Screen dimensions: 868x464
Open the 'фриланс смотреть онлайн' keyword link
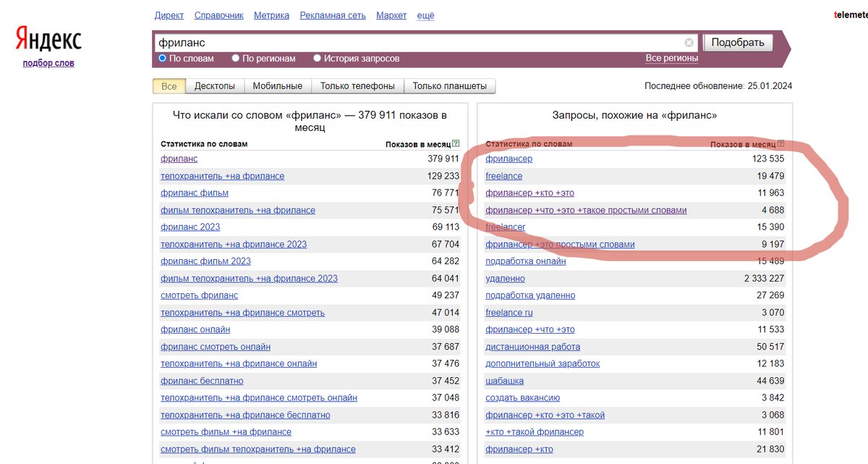[x=216, y=347]
